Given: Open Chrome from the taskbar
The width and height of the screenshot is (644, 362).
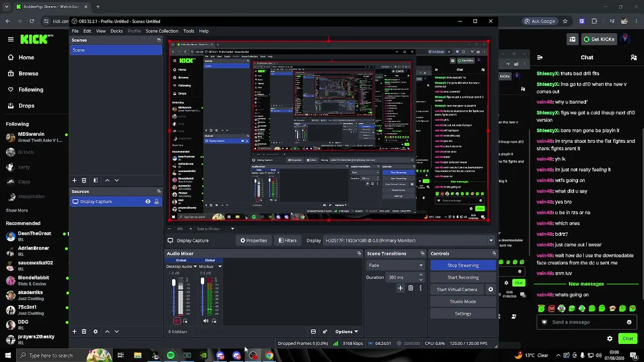Looking at the screenshot, I should 269,355.
